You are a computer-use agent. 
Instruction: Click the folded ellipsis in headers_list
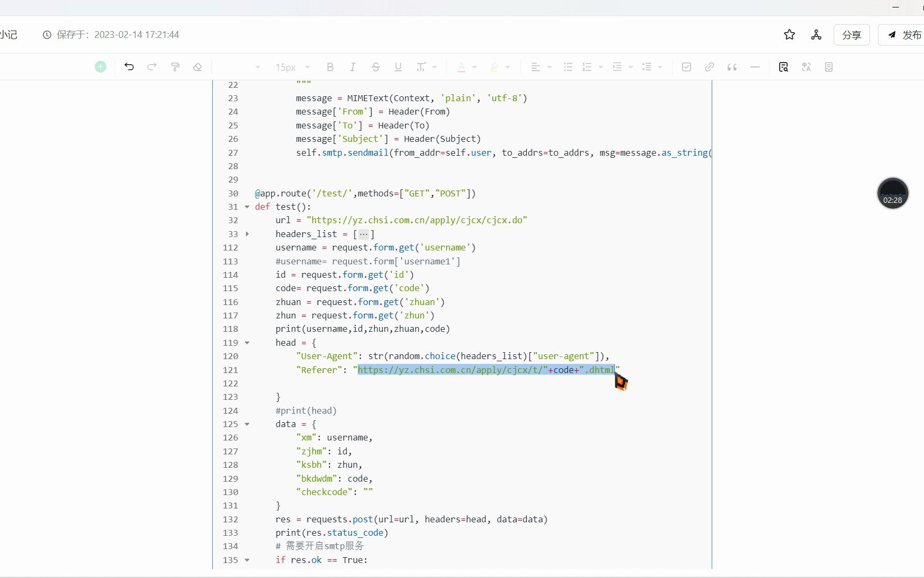pyautogui.click(x=364, y=234)
